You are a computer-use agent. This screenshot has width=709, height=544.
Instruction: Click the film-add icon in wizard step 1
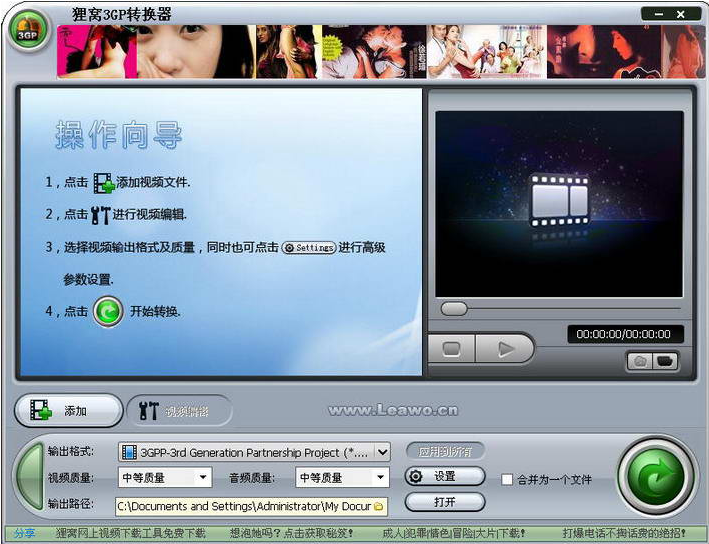104,183
